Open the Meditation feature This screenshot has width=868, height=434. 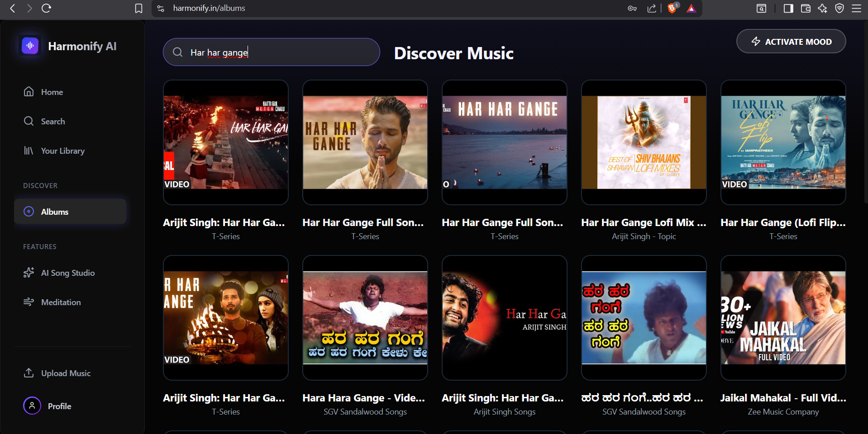(70, 302)
